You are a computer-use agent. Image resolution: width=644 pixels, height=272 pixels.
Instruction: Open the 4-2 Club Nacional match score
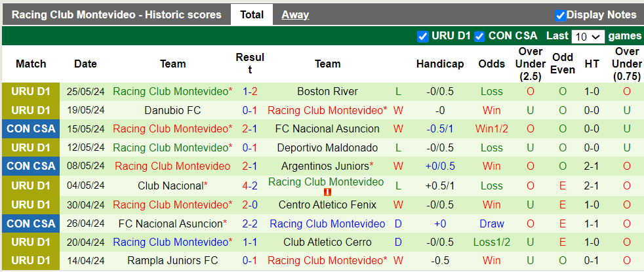click(x=250, y=185)
